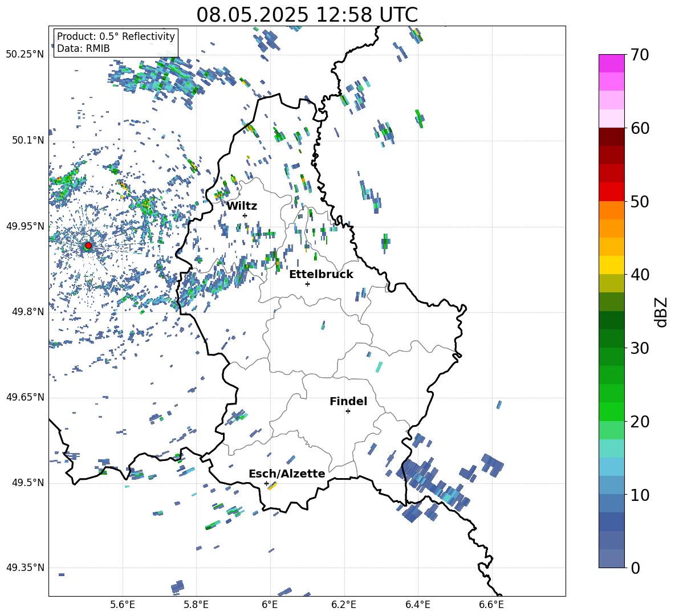The height and width of the screenshot is (616, 675).
Task: Click the 6.2°E longitude label
Action: pyautogui.click(x=344, y=605)
